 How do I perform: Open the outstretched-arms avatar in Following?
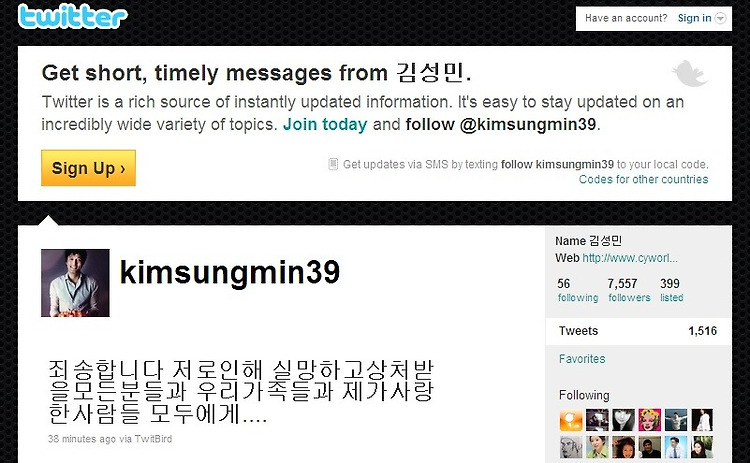tap(675, 420)
